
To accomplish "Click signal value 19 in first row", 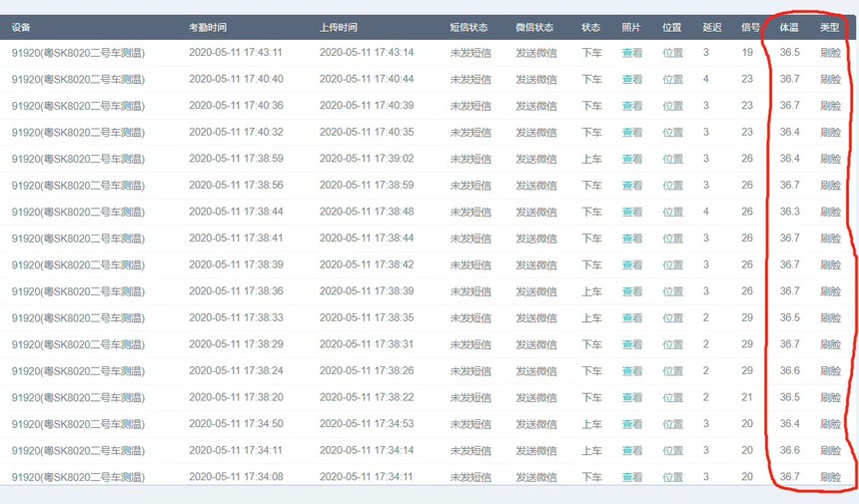I will (x=747, y=53).
